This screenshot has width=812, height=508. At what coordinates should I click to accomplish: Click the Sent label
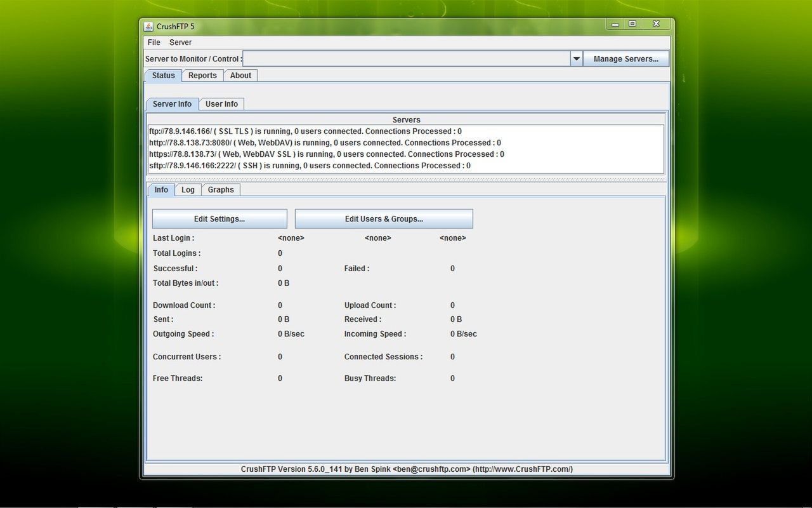[163, 319]
